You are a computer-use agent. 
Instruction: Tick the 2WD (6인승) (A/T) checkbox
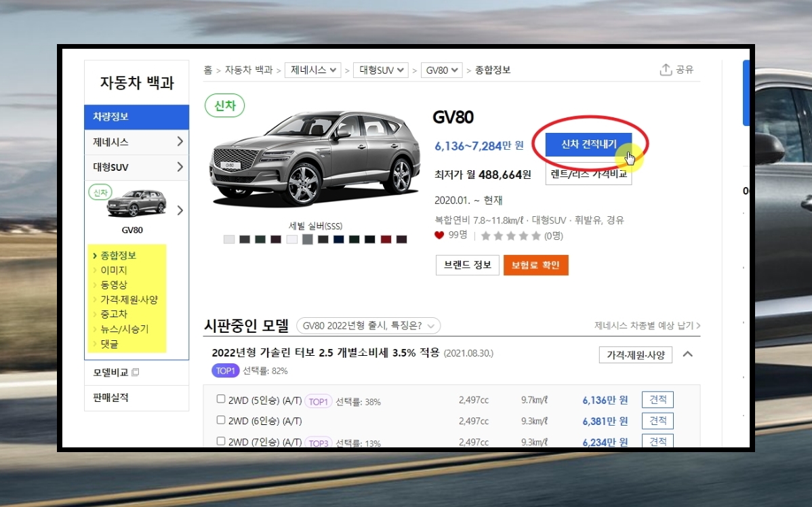click(x=220, y=420)
